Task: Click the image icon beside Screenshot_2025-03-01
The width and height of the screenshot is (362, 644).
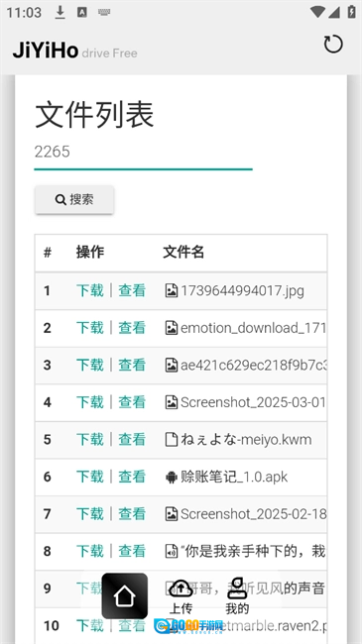Action: tap(172, 402)
